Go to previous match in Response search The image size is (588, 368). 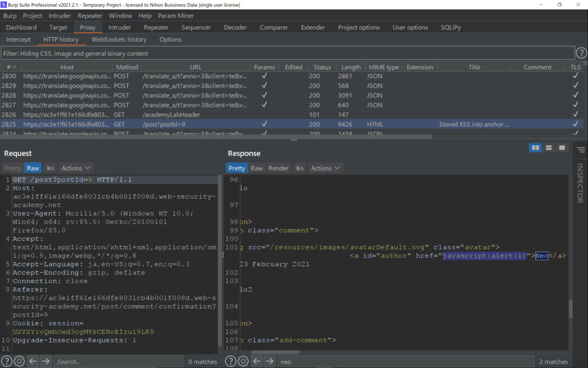pos(257,362)
